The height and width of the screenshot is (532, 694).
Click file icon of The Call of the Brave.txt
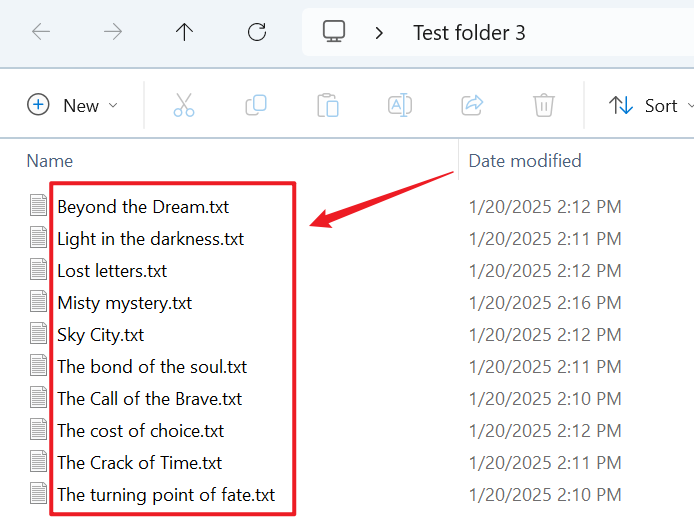pyautogui.click(x=39, y=397)
